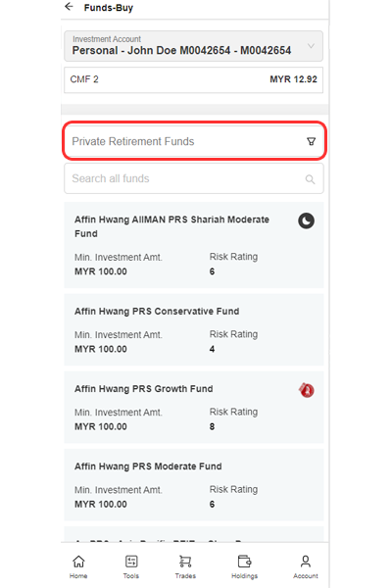Focus the Search all funds field
The image size is (391, 588).
click(x=194, y=178)
